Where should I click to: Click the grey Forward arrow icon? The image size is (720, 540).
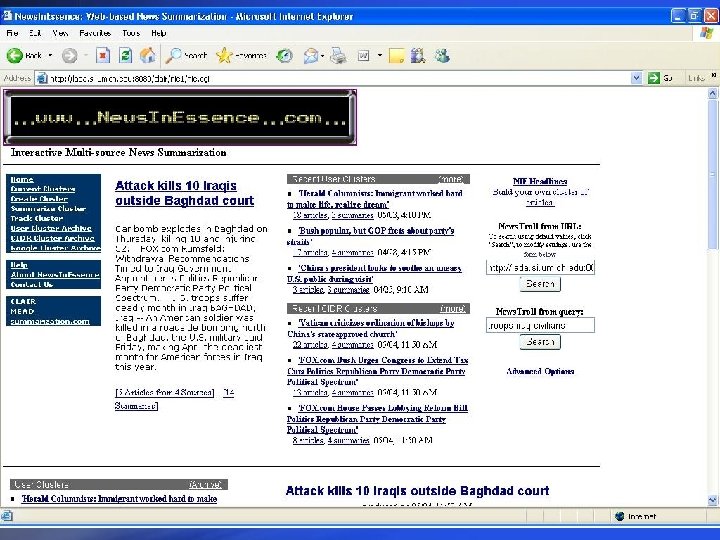click(70, 56)
